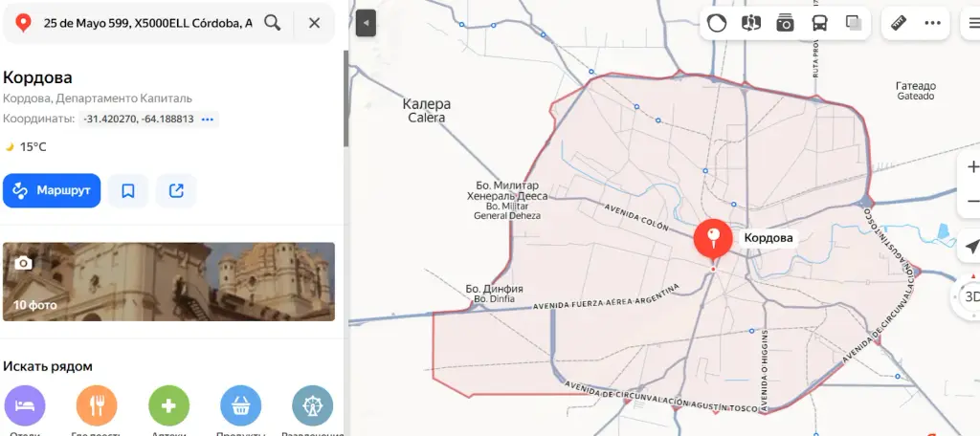Viewport: 980px width, 436px height.
Task: Click the Кордова heading title
Action: tap(37, 77)
